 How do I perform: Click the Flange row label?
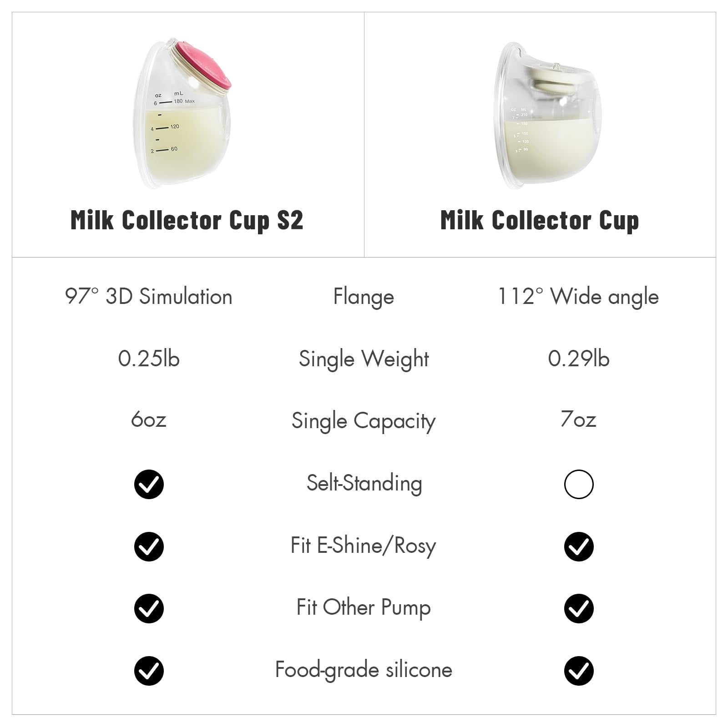(364, 297)
